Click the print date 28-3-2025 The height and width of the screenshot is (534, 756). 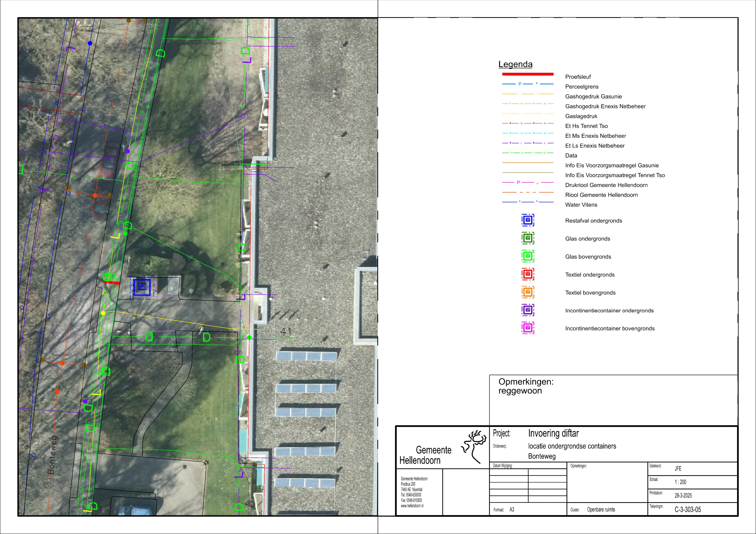[x=683, y=495]
